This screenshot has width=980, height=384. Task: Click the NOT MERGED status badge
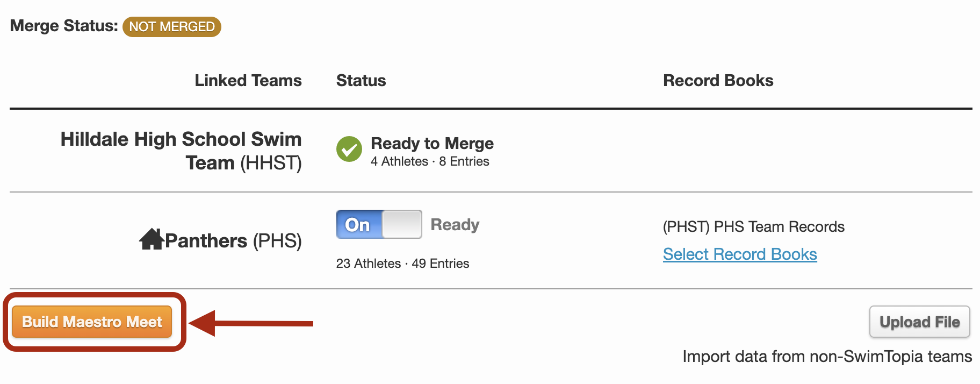tap(172, 27)
